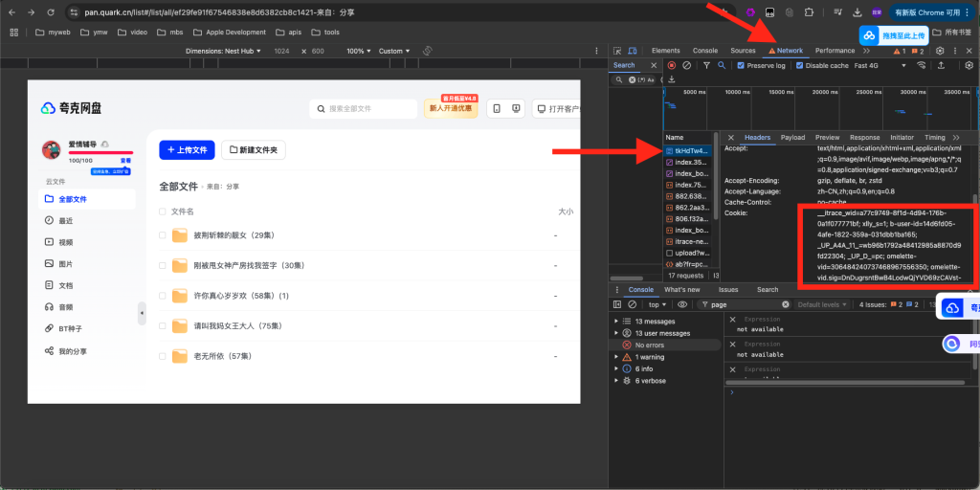
Task: Open Chrome downloads icon
Action: 857,11
